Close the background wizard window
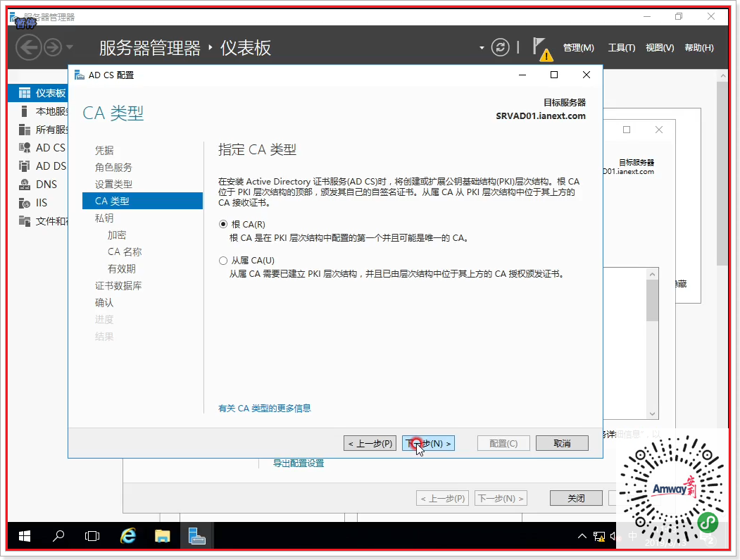740x560 pixels. coord(659,130)
